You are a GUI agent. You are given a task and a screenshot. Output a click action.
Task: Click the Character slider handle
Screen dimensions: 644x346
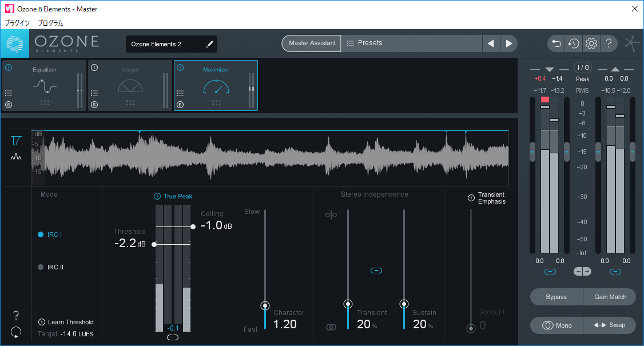[265, 306]
